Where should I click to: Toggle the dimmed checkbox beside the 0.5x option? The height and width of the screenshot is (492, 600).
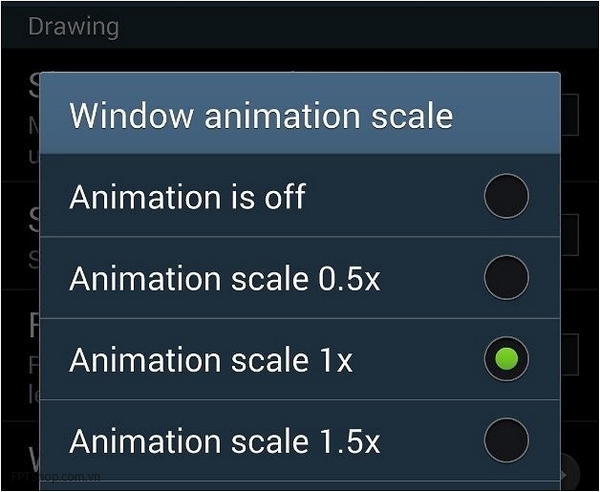569,235
